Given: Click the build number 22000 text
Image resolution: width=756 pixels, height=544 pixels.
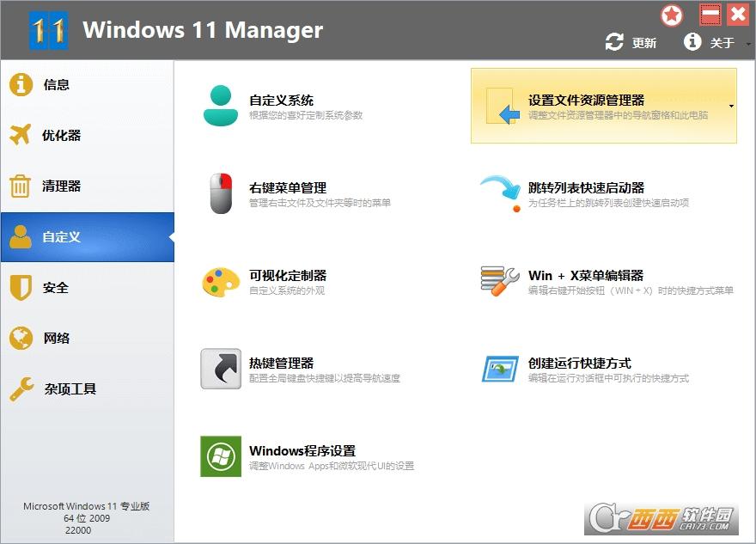Looking at the screenshot, I should click(78, 530).
